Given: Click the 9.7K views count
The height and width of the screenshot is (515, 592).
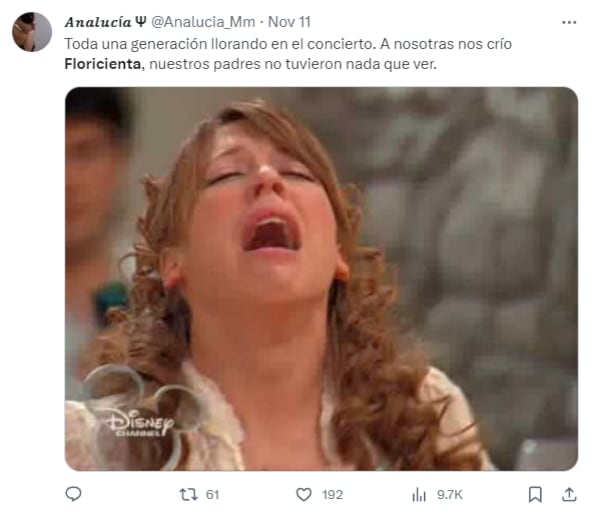Looking at the screenshot, I should 449,495.
